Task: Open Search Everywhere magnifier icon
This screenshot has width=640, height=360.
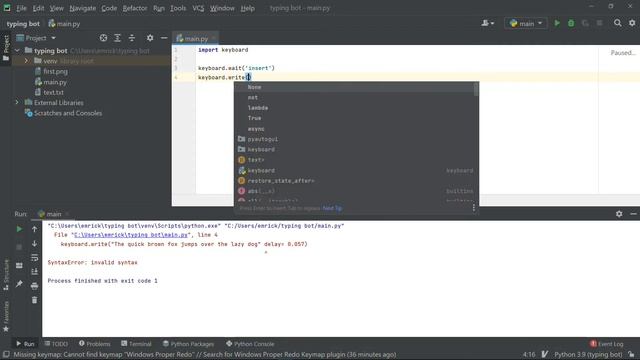Action: coord(618,23)
